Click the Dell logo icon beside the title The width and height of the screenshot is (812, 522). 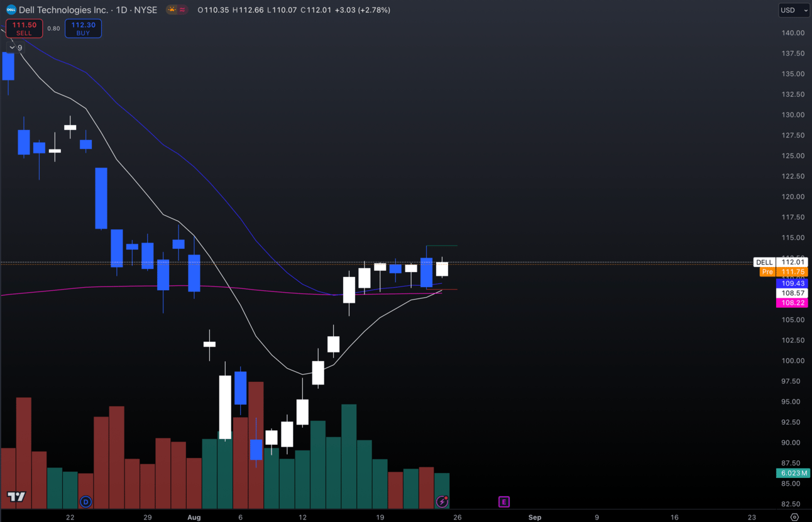click(x=11, y=10)
